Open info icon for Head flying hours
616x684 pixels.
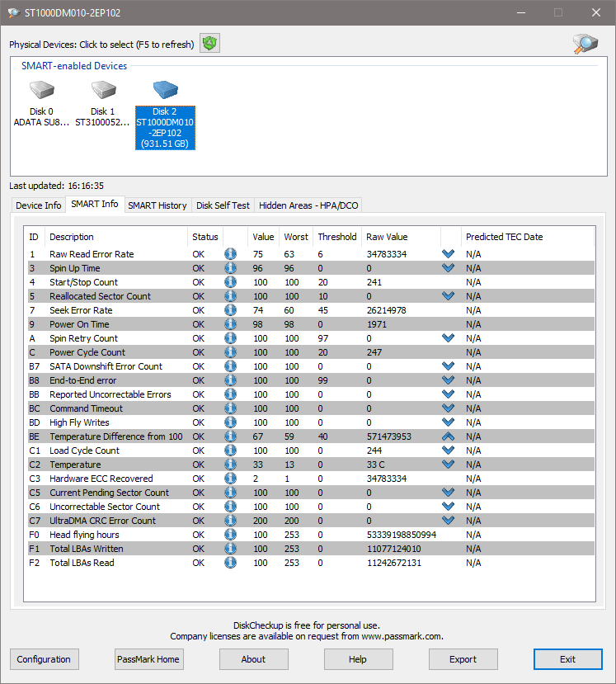[x=231, y=535]
